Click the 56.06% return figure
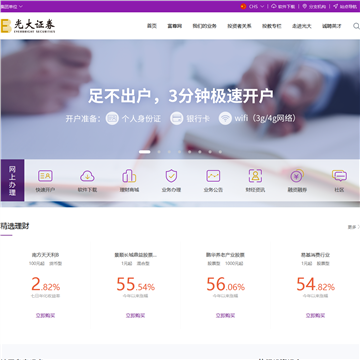Viewport: 360px width, 360px height. click(x=225, y=284)
